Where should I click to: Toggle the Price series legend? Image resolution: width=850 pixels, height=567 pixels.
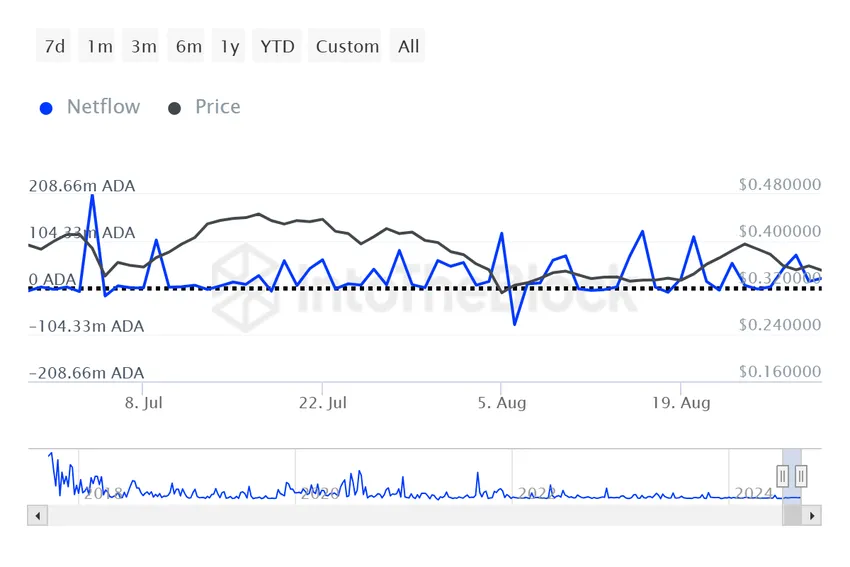click(217, 107)
